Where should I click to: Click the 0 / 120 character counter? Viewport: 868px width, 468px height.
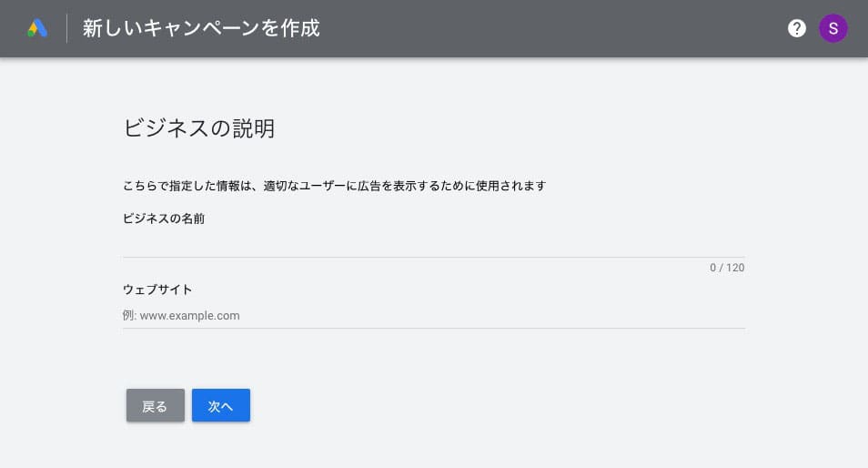coord(727,268)
